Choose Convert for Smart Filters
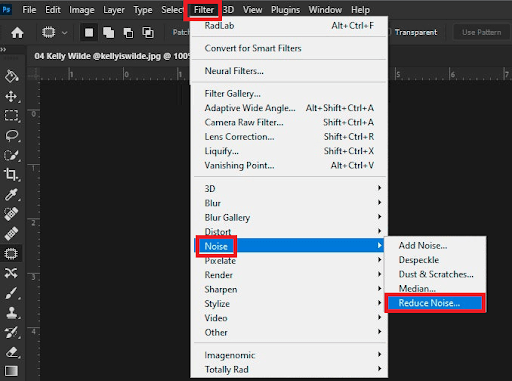 289,48
